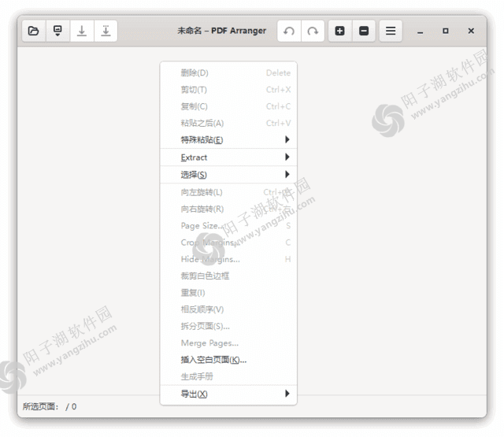The image size is (504, 437).
Task: Click the Page Size... menu entry
Action: tap(228, 225)
